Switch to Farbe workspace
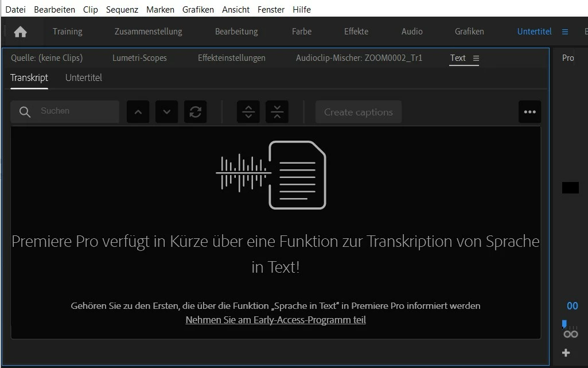 click(302, 32)
